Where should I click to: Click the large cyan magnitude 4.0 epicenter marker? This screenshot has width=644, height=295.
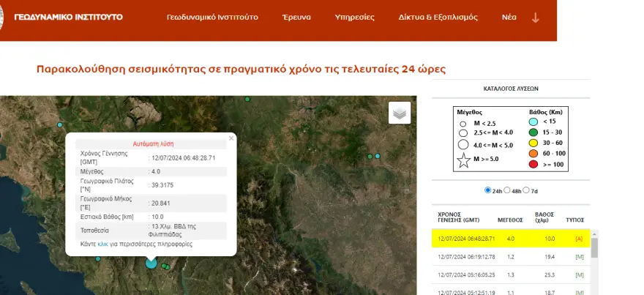(x=151, y=263)
